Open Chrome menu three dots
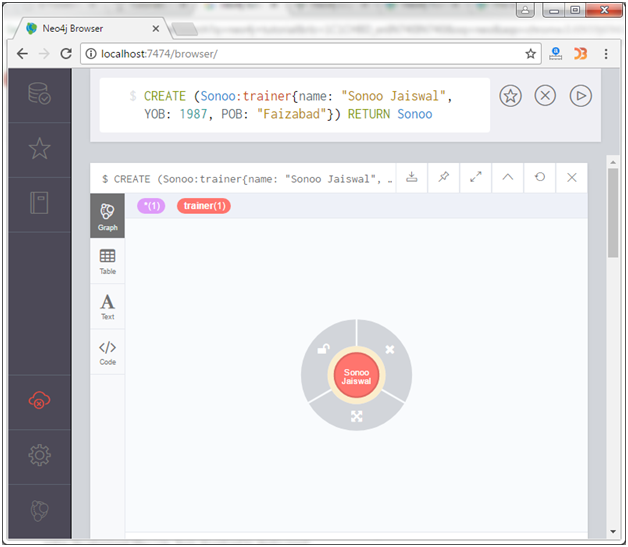The height and width of the screenshot is (547, 628). coord(606,54)
